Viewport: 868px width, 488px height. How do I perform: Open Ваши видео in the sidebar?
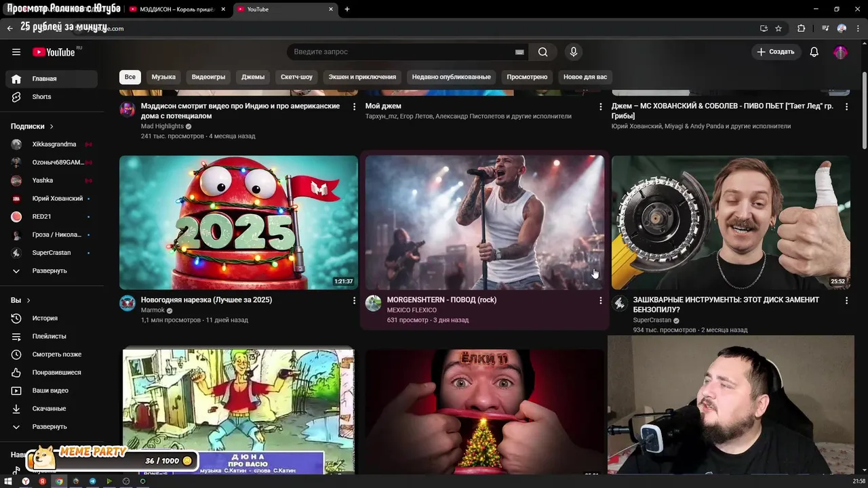(52, 390)
